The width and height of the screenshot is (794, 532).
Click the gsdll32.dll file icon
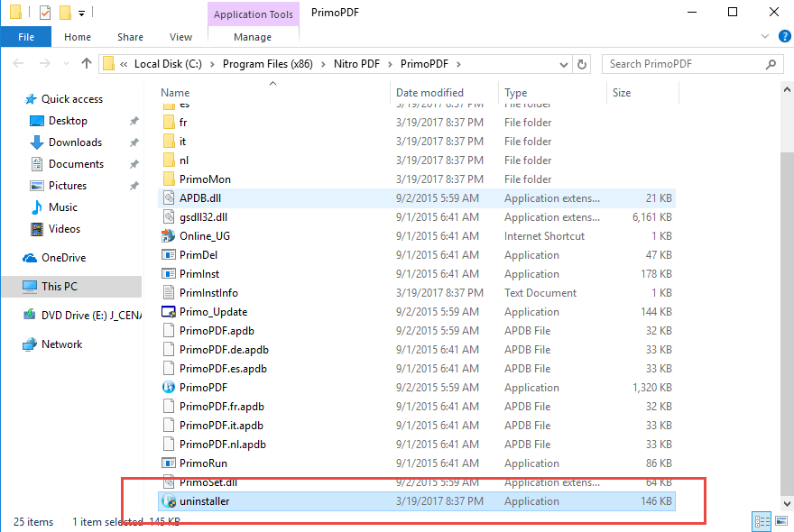169,216
